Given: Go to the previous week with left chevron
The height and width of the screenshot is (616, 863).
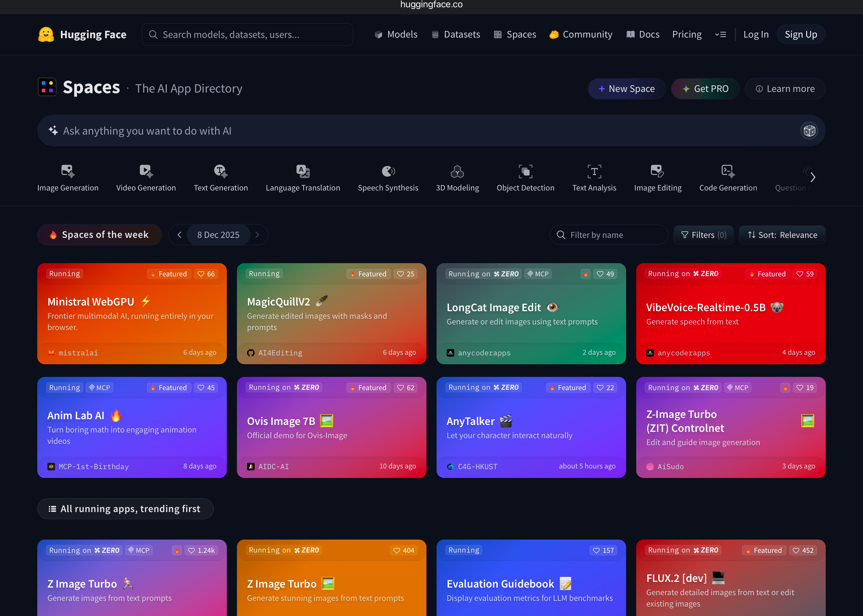Looking at the screenshot, I should click(x=179, y=235).
